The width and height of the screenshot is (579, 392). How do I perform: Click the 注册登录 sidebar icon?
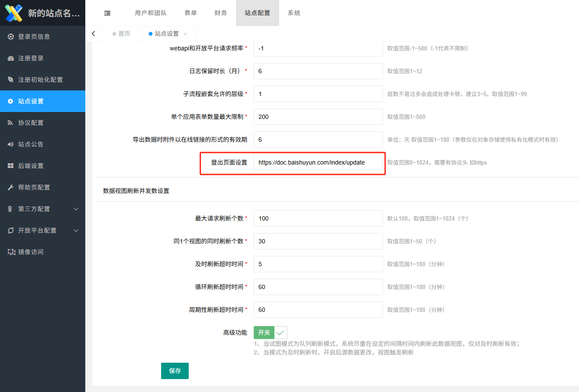pos(11,58)
